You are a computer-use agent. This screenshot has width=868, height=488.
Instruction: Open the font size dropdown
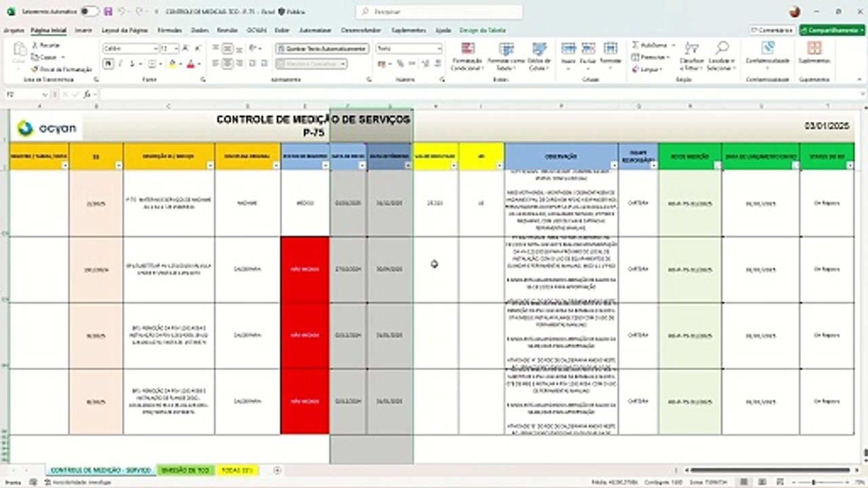point(176,49)
